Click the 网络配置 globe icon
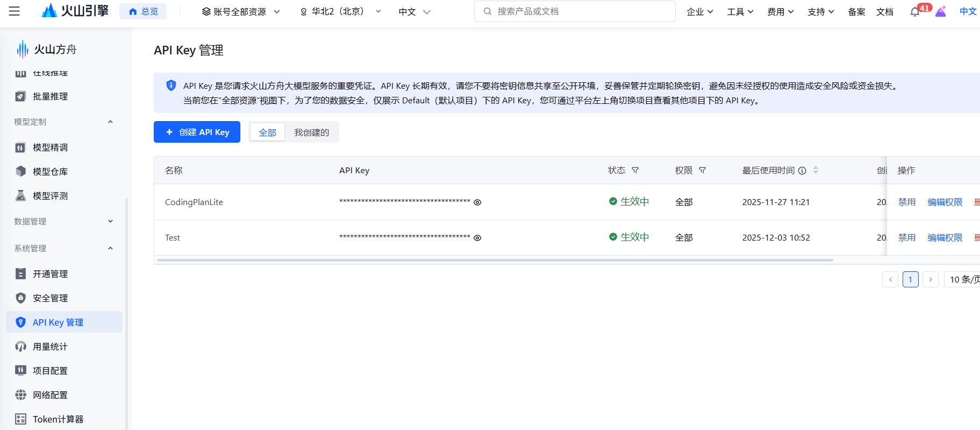Screen dimensions: 980x430 tap(20, 395)
